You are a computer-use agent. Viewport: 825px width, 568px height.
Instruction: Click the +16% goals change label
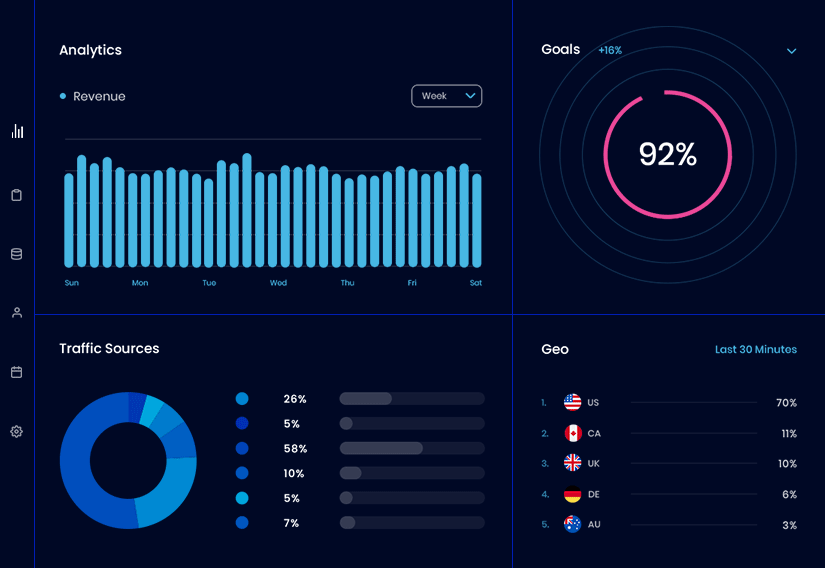pyautogui.click(x=610, y=51)
